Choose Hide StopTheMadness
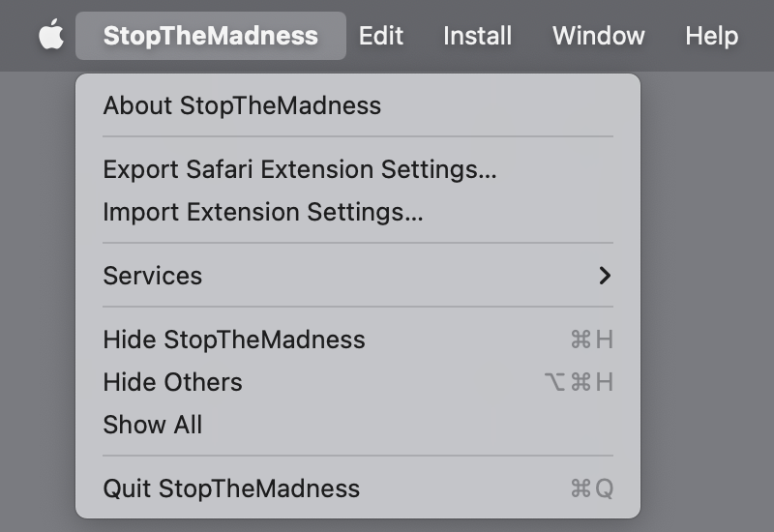The image size is (774, 532). point(234,340)
